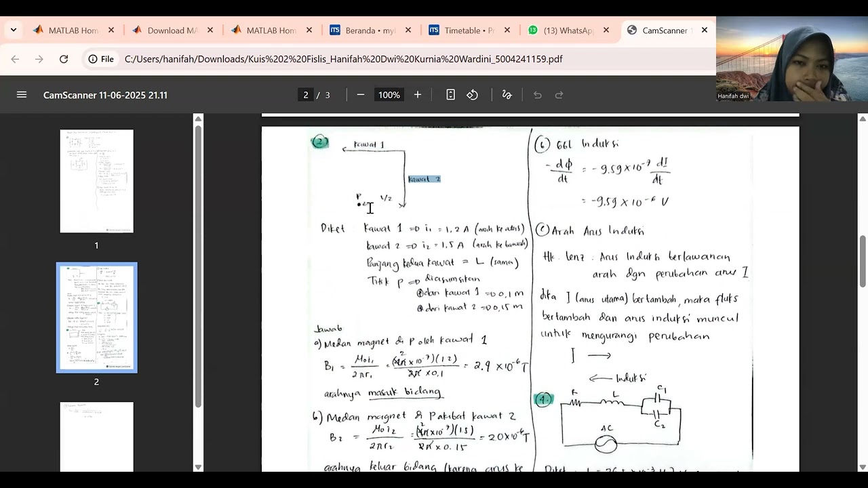The height and width of the screenshot is (488, 868).
Task: Open the tab search dropdown arrow
Action: point(14,30)
